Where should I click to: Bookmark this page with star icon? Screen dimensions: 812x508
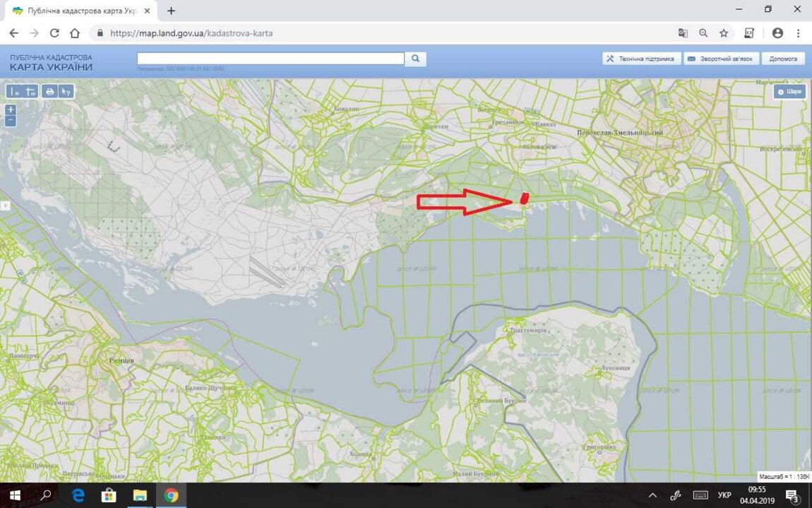(724, 33)
